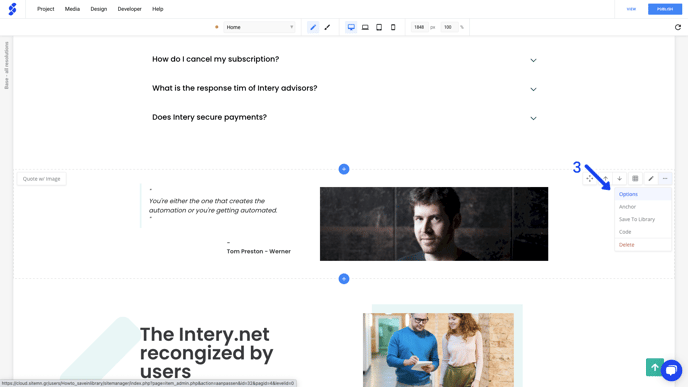Open the Media menu

[x=72, y=9]
